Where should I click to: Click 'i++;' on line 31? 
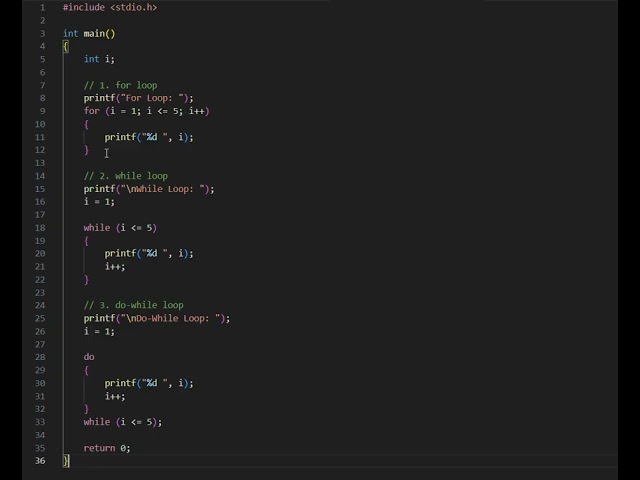(x=115, y=396)
